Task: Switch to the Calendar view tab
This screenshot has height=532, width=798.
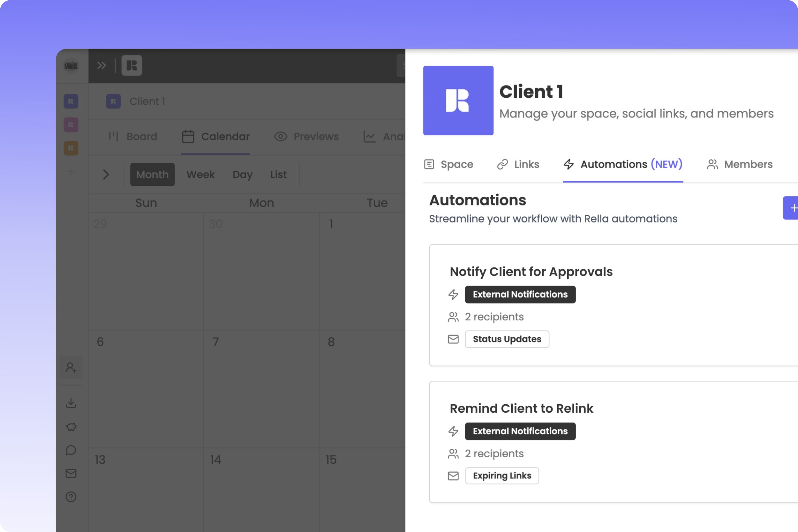Action: coord(215,136)
